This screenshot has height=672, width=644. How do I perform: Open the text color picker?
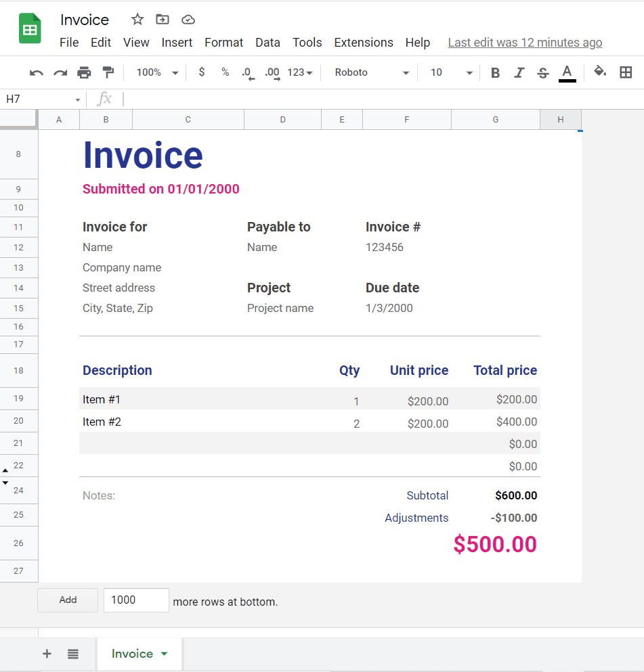pos(567,72)
